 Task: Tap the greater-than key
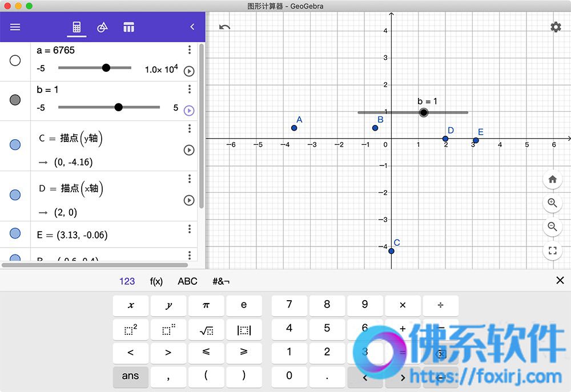[x=168, y=353]
